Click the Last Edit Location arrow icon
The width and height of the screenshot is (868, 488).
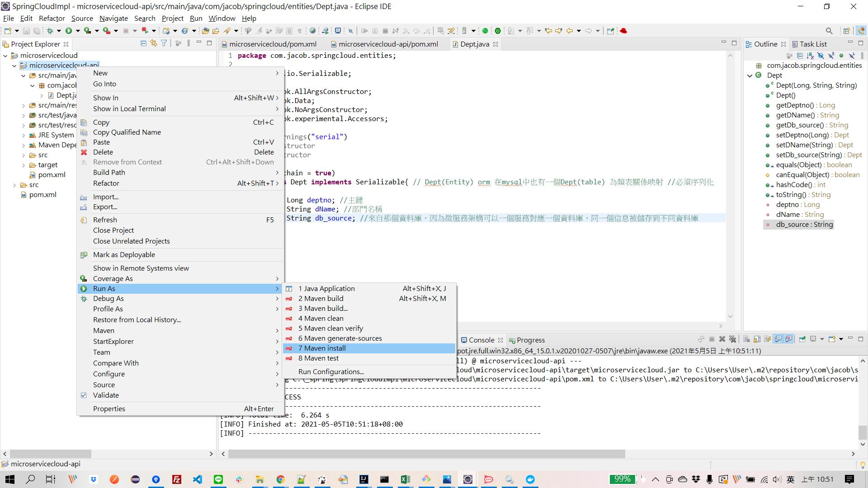coord(548,31)
